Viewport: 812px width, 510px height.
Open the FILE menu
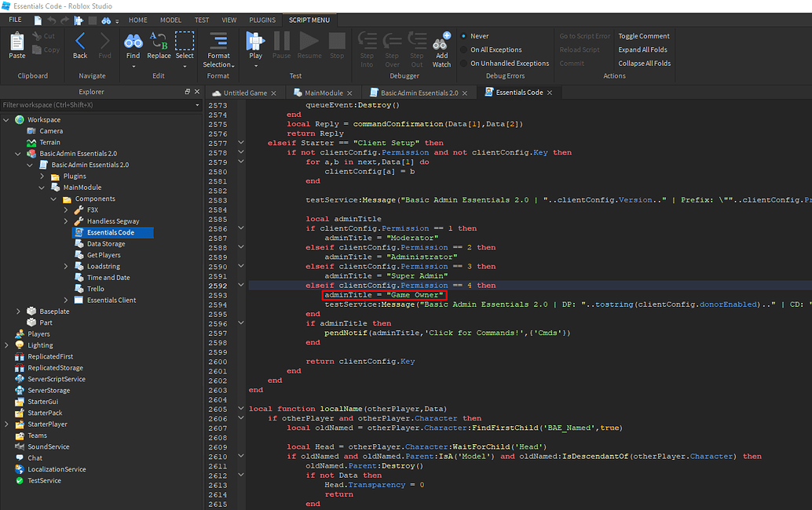click(x=16, y=20)
